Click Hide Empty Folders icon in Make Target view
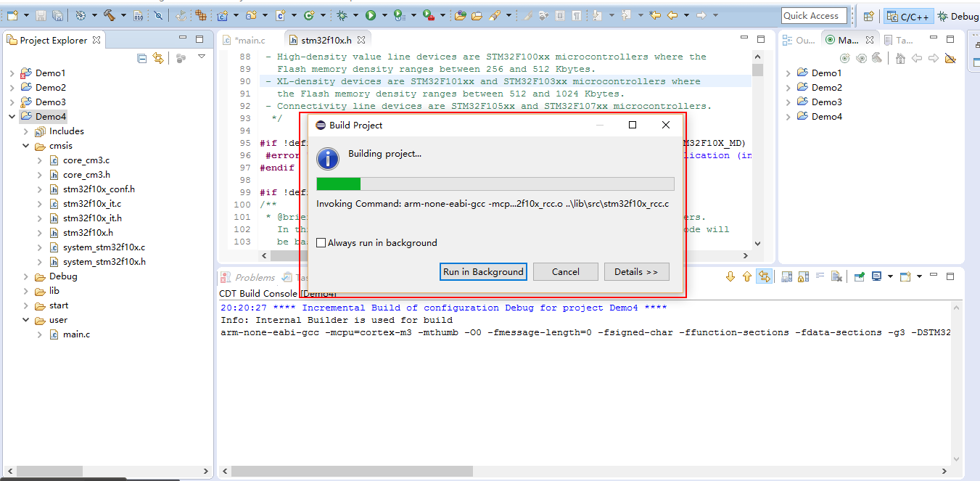 pyautogui.click(x=950, y=58)
